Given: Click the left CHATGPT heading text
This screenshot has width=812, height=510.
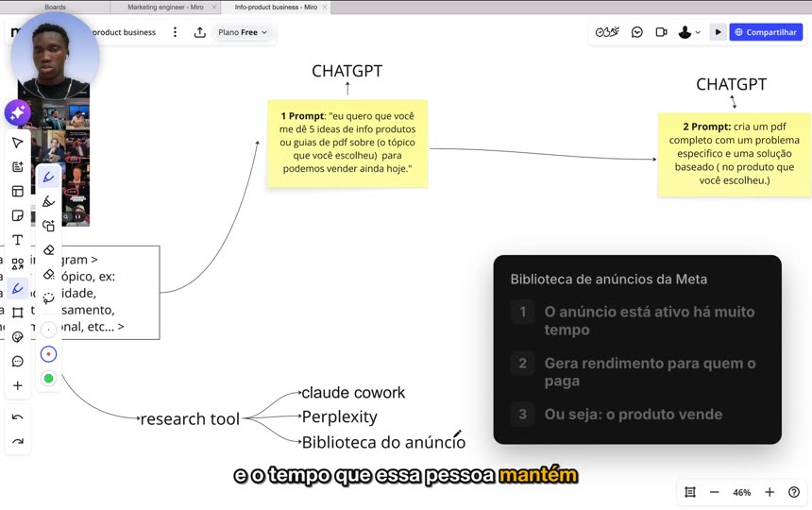Looking at the screenshot, I should pos(347,71).
